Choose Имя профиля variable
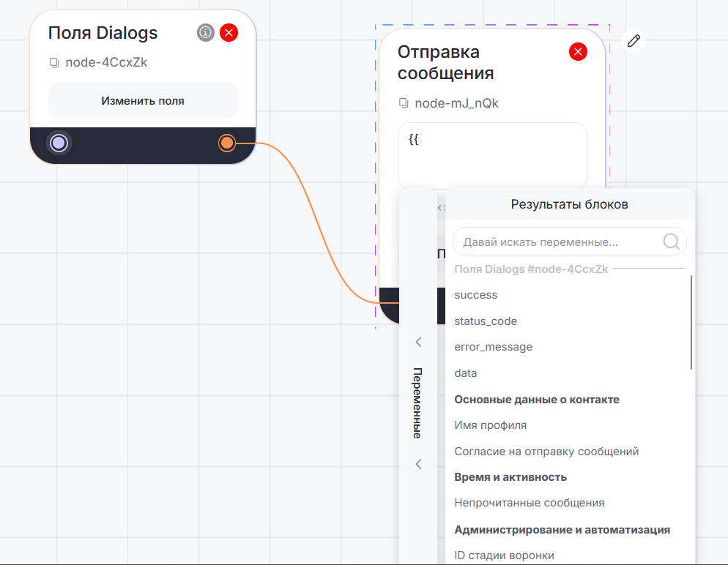Viewport: 728px width, 565px height. 490,425
